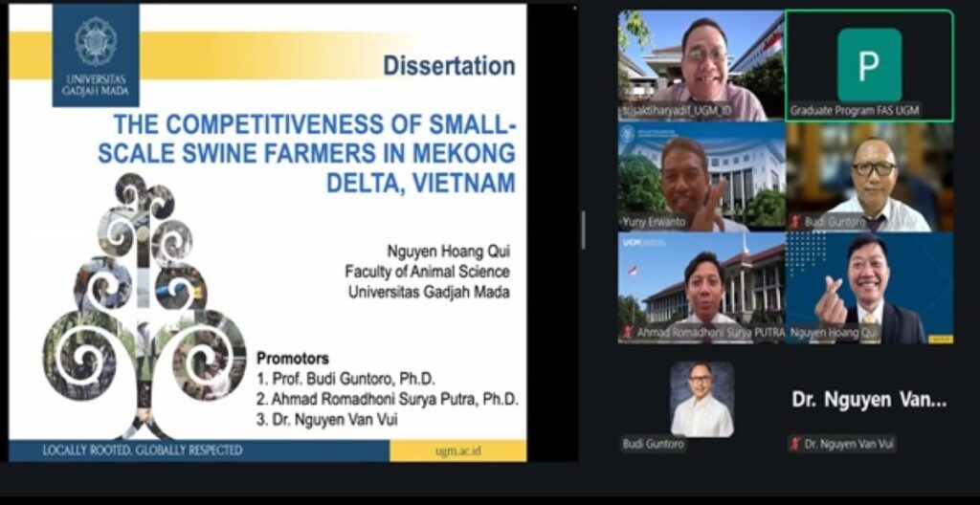980x505 pixels.
Task: Grab the divider handle between slide and gallery
Action: pyautogui.click(x=583, y=231)
